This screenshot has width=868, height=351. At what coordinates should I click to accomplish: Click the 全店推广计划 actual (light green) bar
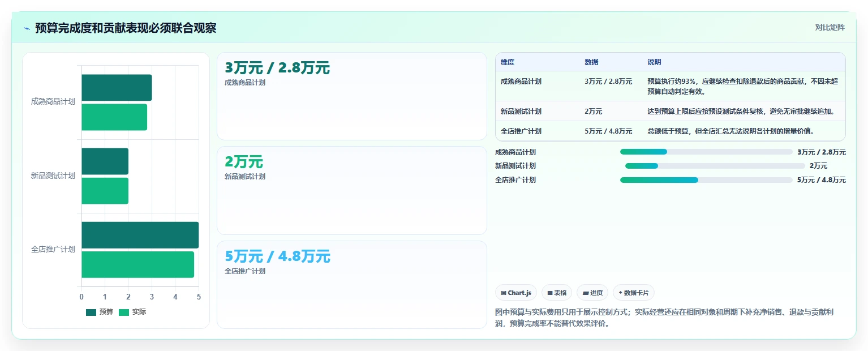pos(137,264)
